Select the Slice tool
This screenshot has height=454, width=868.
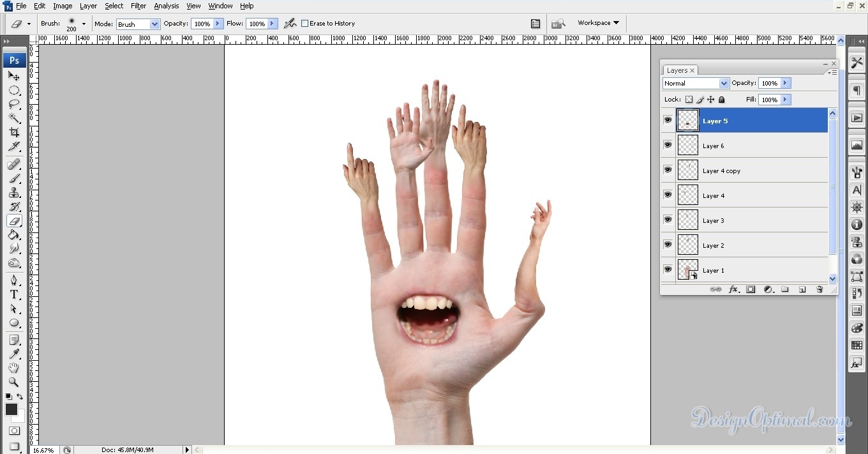(x=14, y=146)
